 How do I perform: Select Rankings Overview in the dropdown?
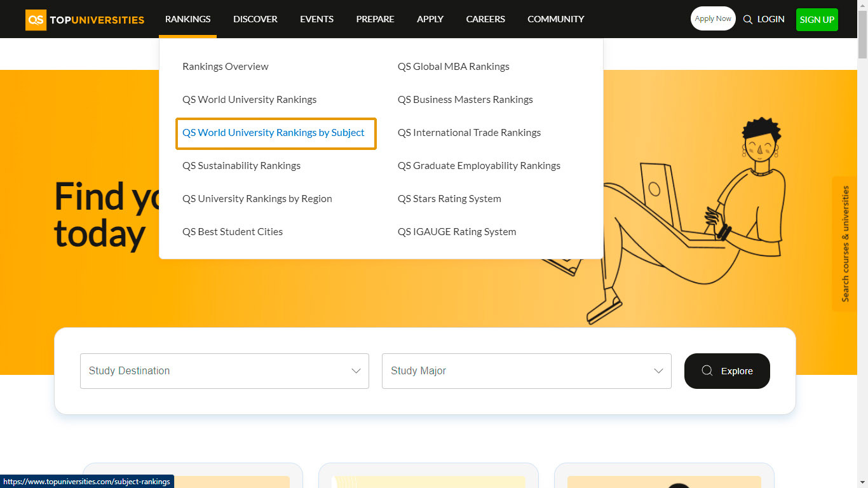(x=226, y=67)
